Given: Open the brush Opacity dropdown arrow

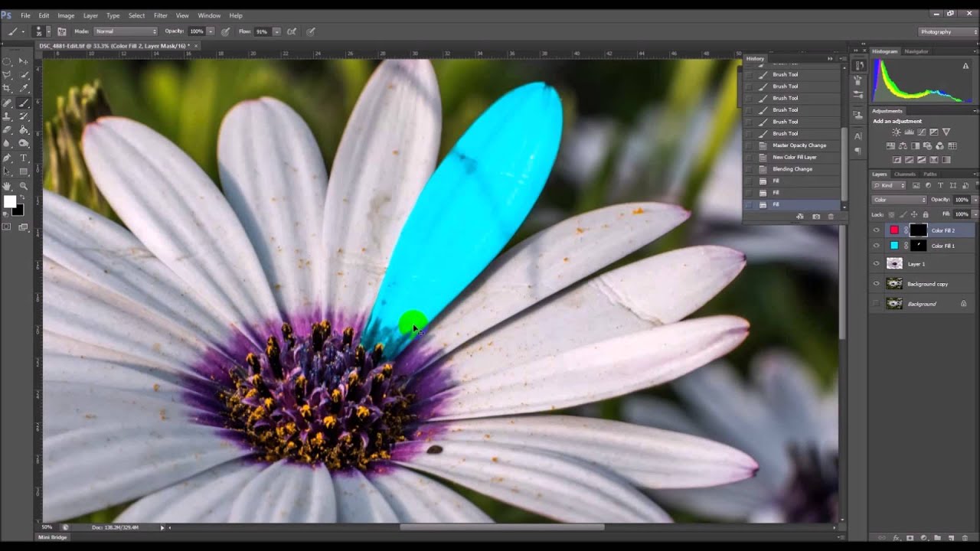Looking at the screenshot, I should (211, 31).
